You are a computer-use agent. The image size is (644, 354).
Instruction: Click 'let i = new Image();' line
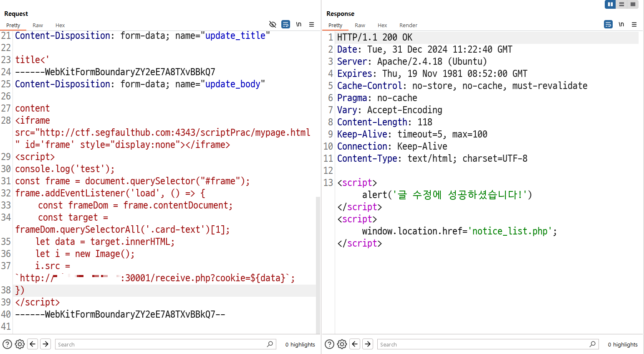click(x=85, y=254)
